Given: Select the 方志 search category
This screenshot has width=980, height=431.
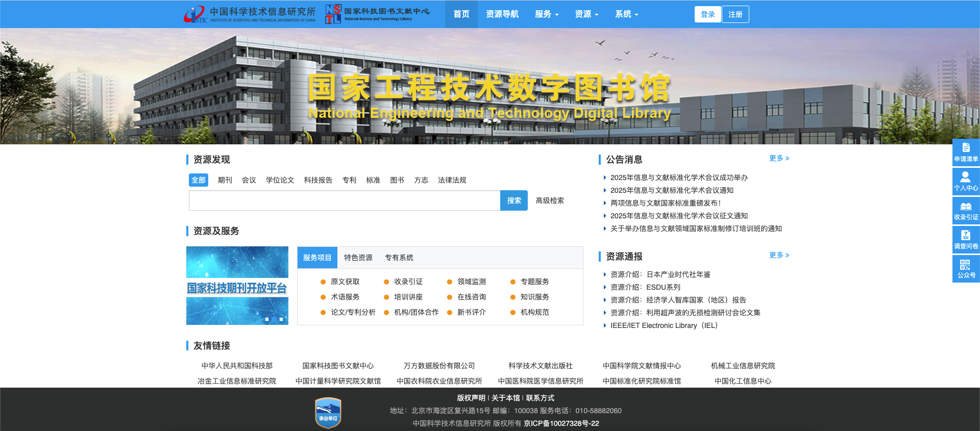Looking at the screenshot, I should coord(421,180).
